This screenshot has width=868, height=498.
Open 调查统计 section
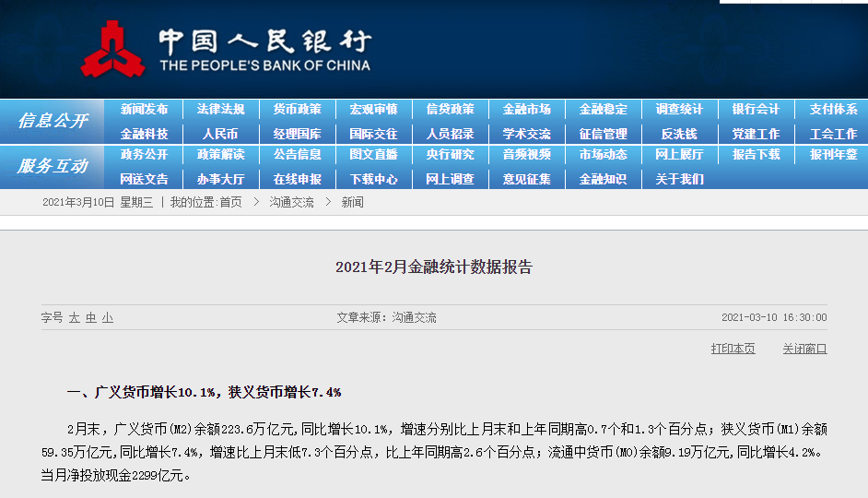click(679, 109)
